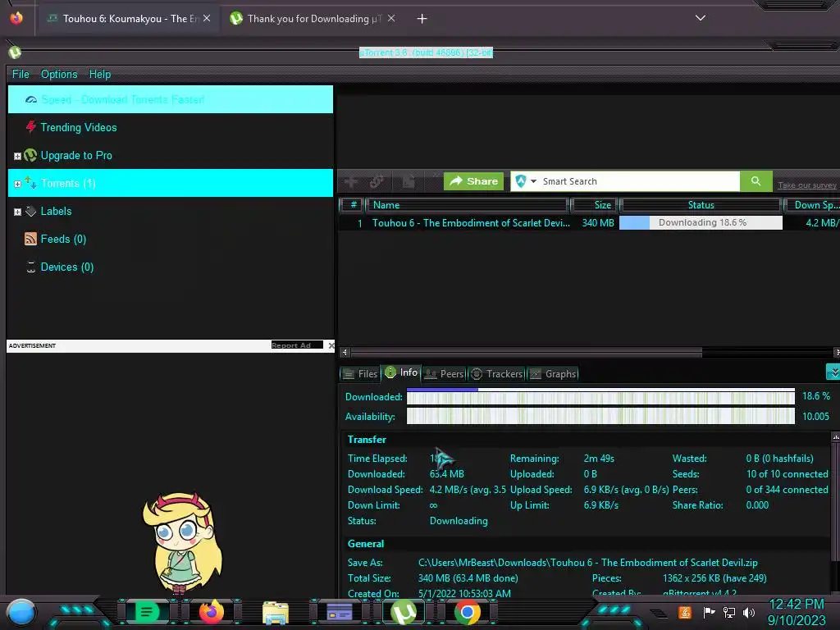Open File Explorer from the taskbar
The image size is (840, 630).
(276, 612)
